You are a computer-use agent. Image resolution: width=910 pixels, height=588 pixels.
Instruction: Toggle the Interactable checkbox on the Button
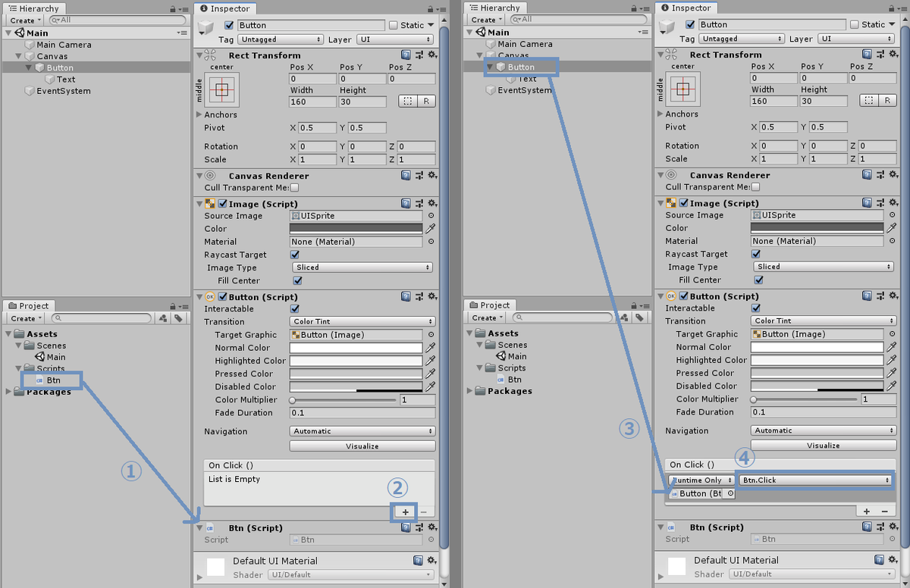(294, 308)
